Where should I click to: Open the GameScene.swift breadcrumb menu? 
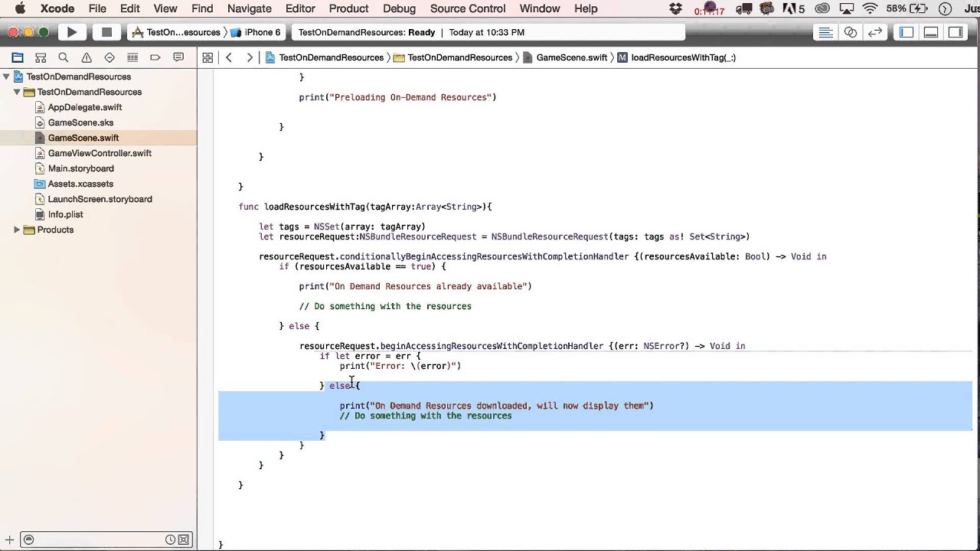click(565, 57)
